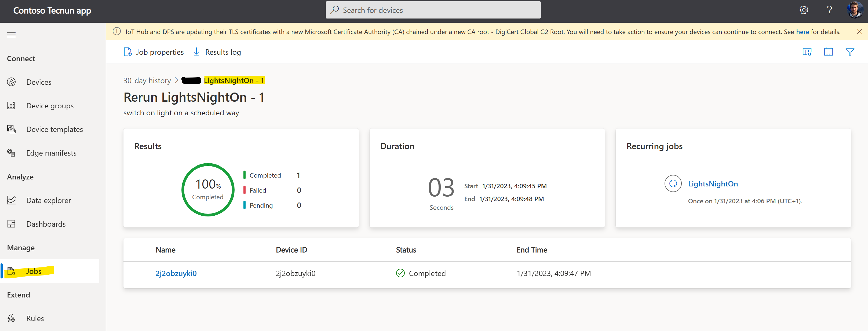Image resolution: width=868 pixels, height=331 pixels.
Task: Go to Data explorer
Action: (x=49, y=200)
